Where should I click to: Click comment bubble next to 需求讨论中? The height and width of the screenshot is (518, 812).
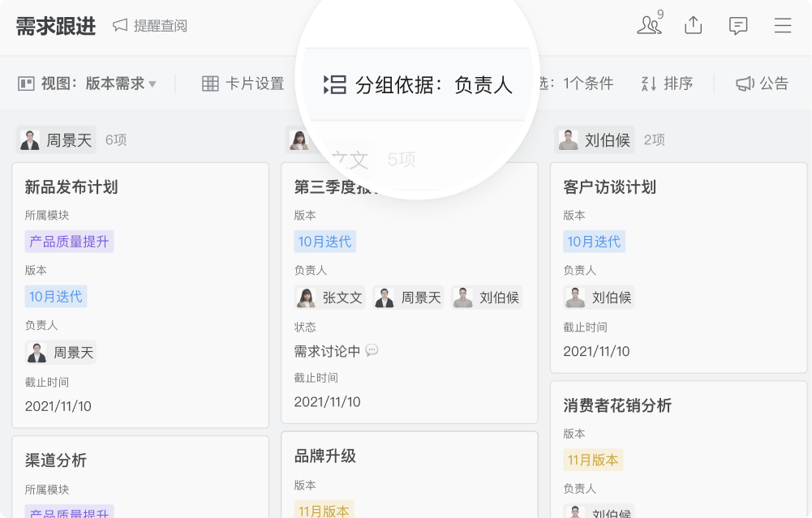[x=372, y=350]
